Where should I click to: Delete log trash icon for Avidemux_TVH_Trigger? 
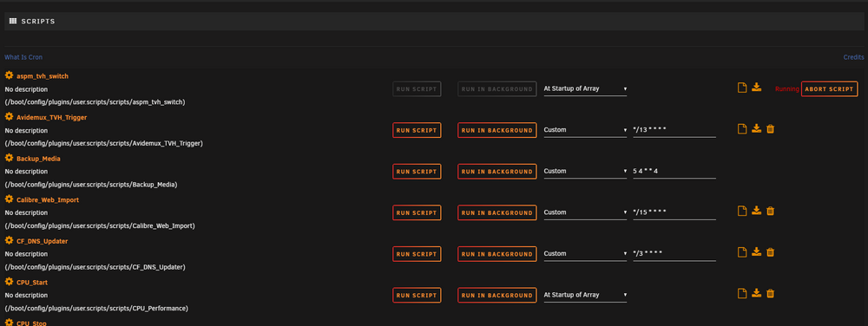point(770,128)
